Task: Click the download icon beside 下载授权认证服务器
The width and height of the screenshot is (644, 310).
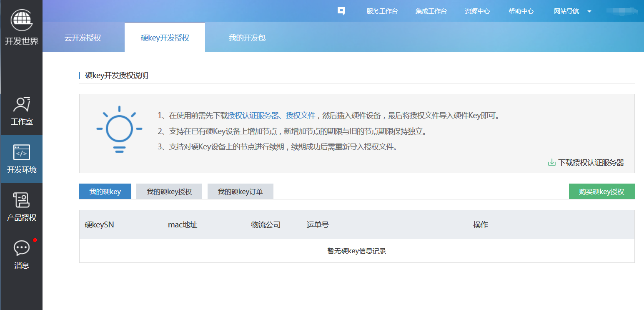Action: (551, 163)
